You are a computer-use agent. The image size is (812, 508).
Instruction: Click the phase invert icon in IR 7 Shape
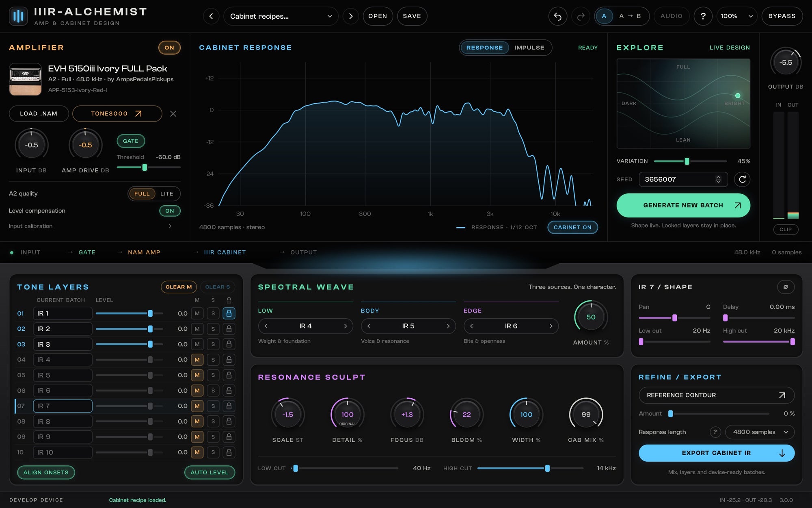coord(786,287)
